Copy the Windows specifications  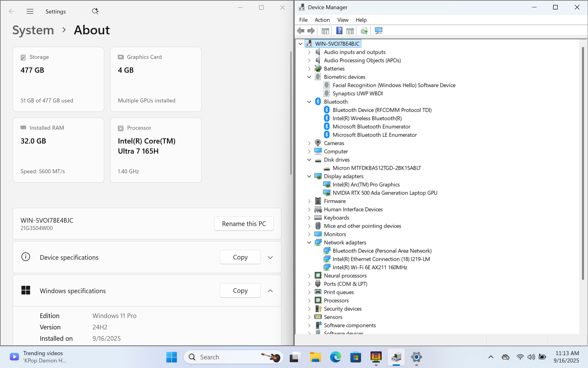point(240,290)
